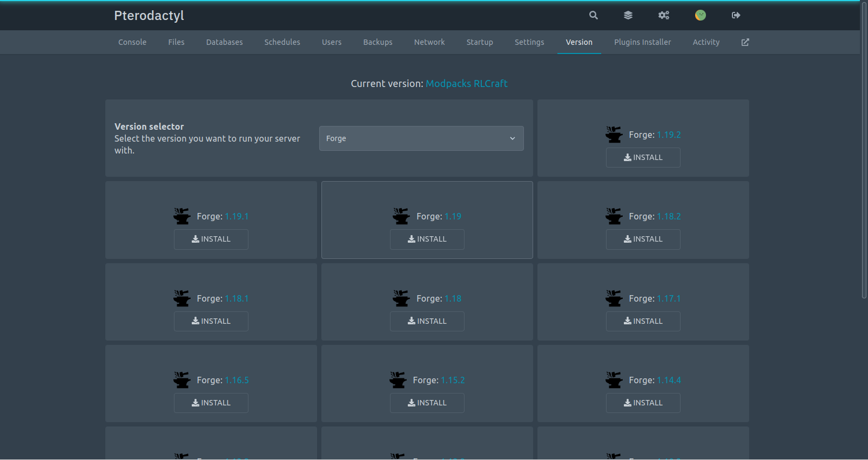Click the search magnifier icon in header

pyautogui.click(x=593, y=15)
